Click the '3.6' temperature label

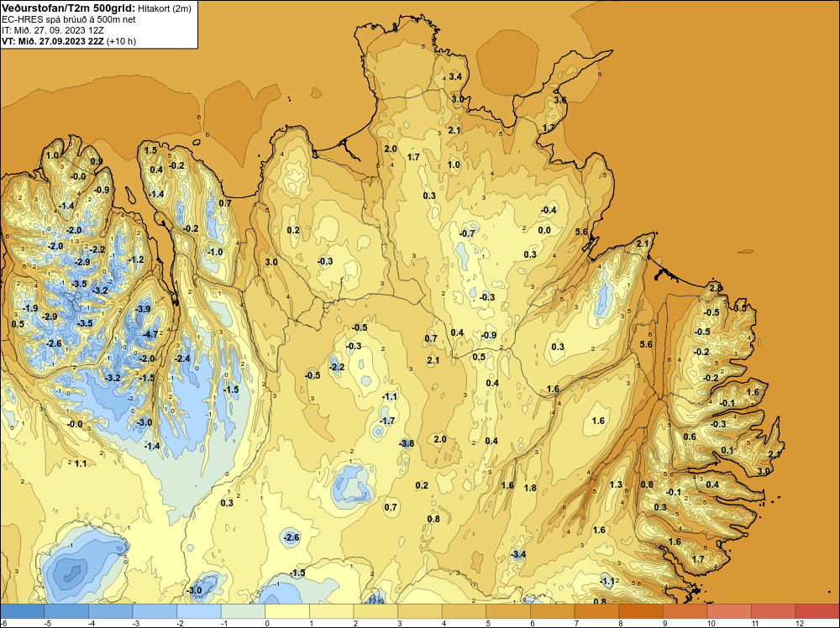(x=560, y=100)
